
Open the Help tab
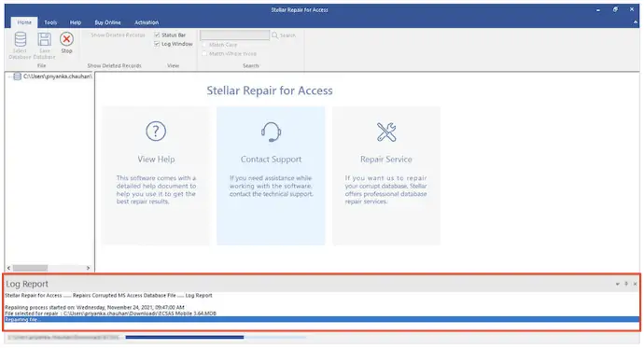point(76,22)
